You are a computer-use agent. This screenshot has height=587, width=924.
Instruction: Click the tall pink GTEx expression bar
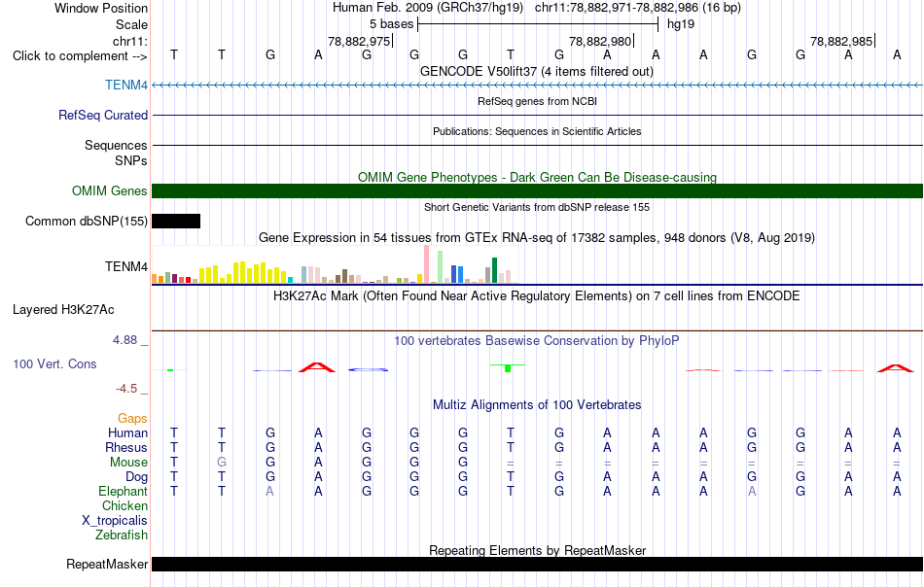427,263
